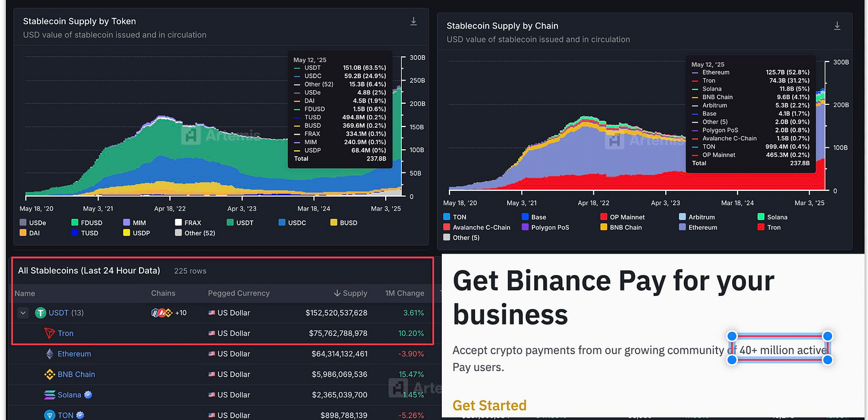
Task: Click the BNB Chain logo in the table
Action: 50,375
